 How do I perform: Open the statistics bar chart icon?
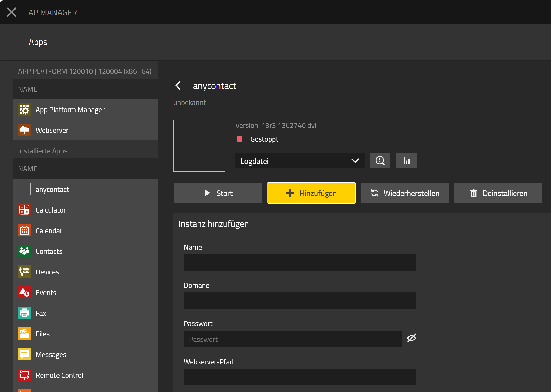pyautogui.click(x=406, y=160)
